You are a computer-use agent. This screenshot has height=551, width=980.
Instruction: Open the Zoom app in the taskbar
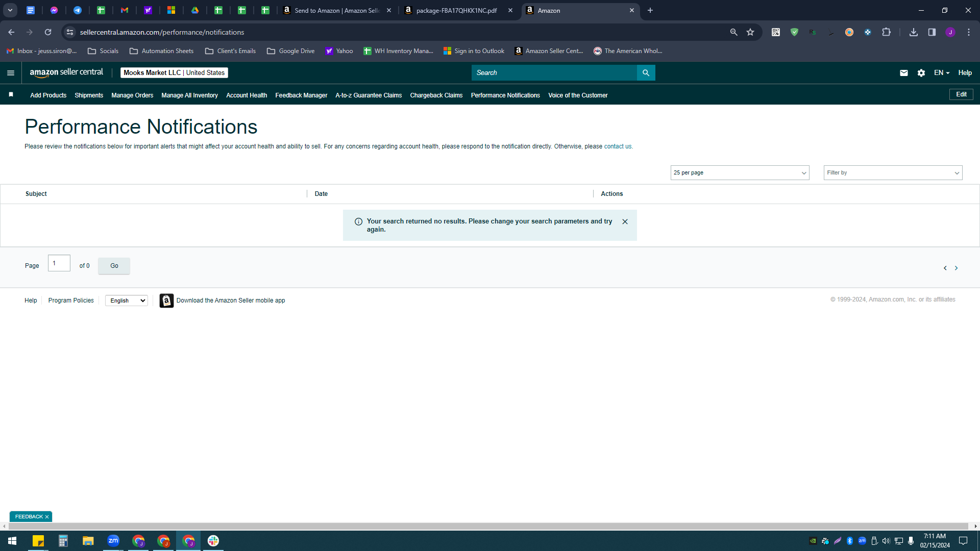113,541
